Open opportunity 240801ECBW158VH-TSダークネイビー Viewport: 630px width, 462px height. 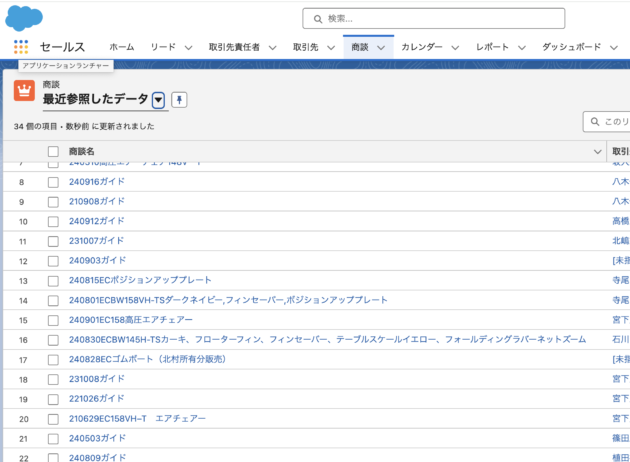[228, 300]
